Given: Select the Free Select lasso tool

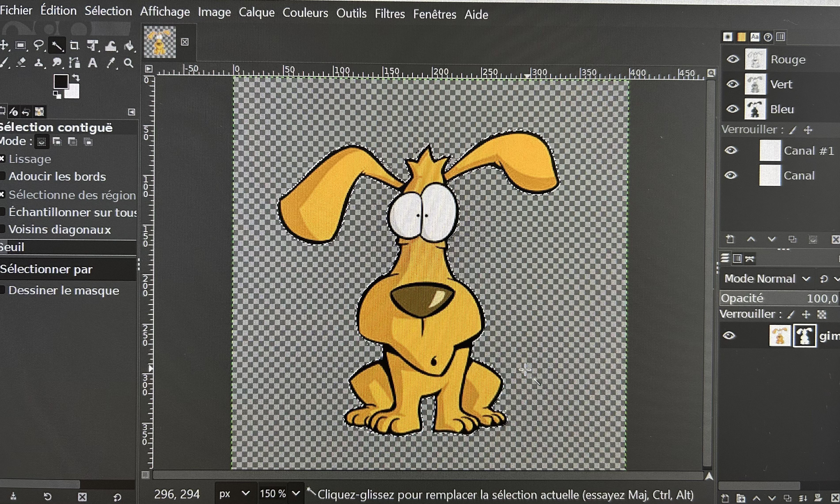Looking at the screenshot, I should (39, 45).
